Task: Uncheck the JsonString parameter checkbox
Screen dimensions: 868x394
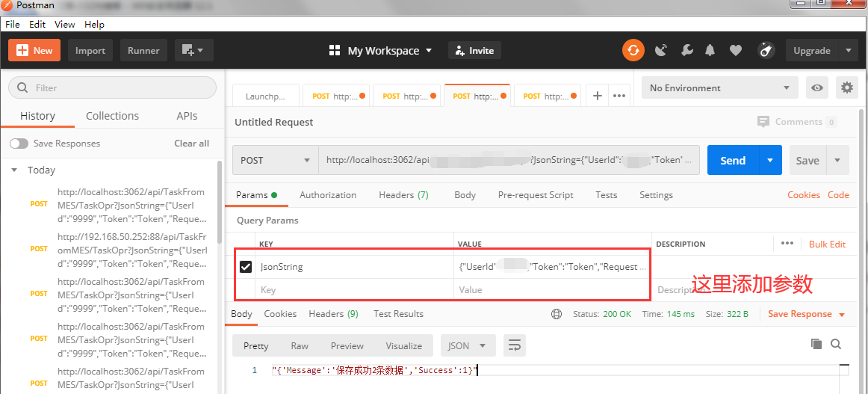Action: [246, 267]
